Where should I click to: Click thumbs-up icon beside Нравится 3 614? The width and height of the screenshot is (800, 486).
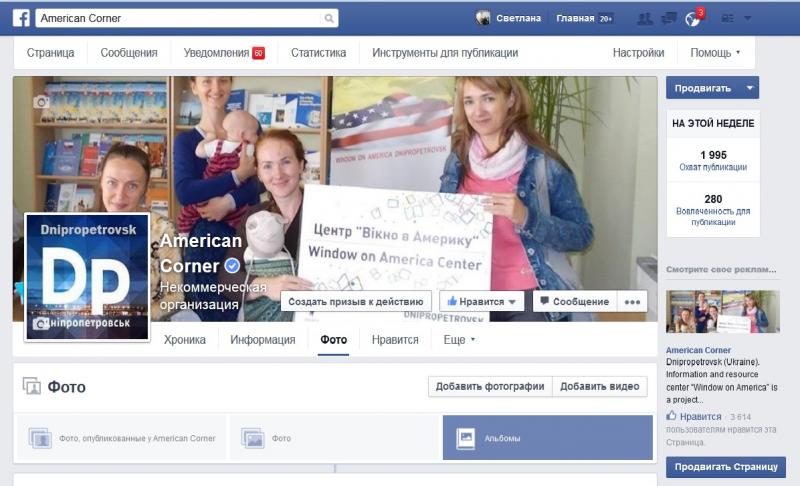[671, 416]
